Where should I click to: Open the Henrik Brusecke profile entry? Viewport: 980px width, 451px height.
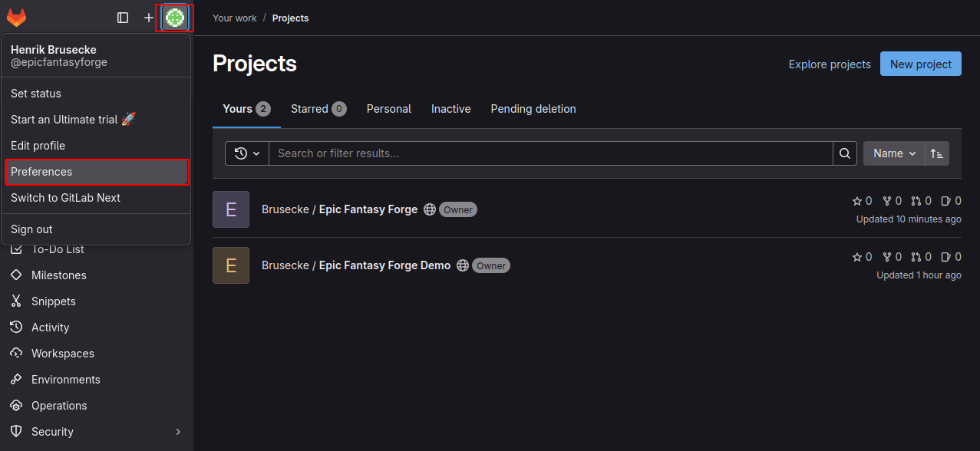[x=96, y=56]
